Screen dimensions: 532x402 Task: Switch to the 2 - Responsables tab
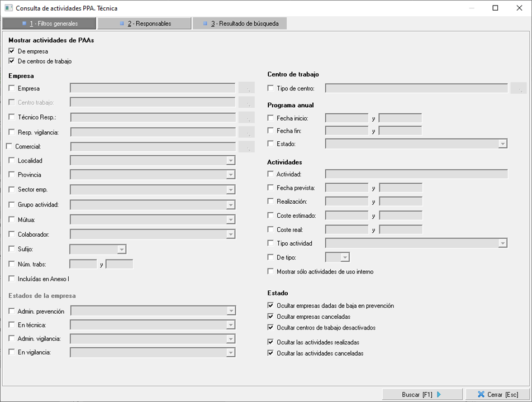point(145,23)
